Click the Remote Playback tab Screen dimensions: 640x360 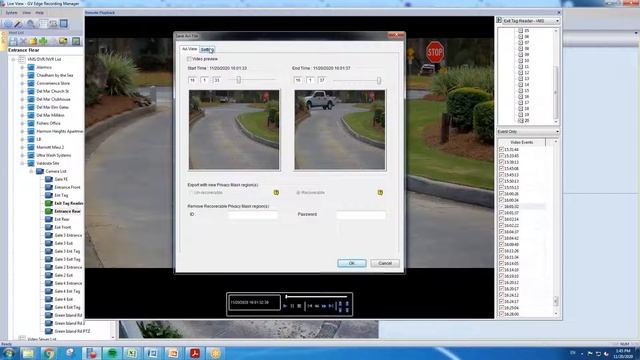pos(100,13)
